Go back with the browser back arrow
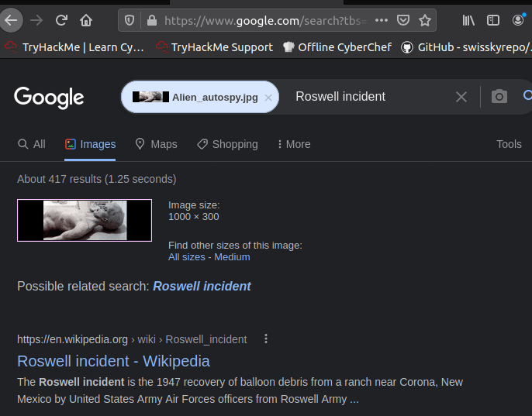Screen dimensions: 532x416 point(11,20)
